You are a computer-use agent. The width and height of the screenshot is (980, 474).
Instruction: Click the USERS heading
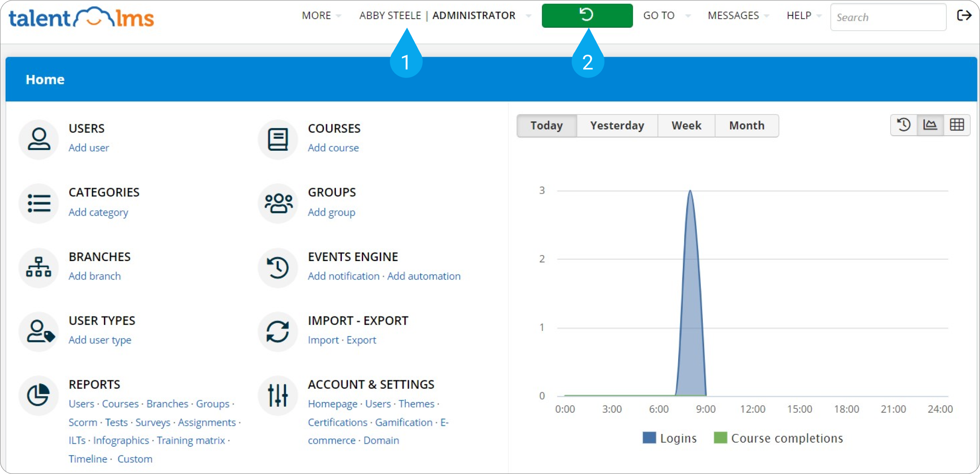pos(87,129)
